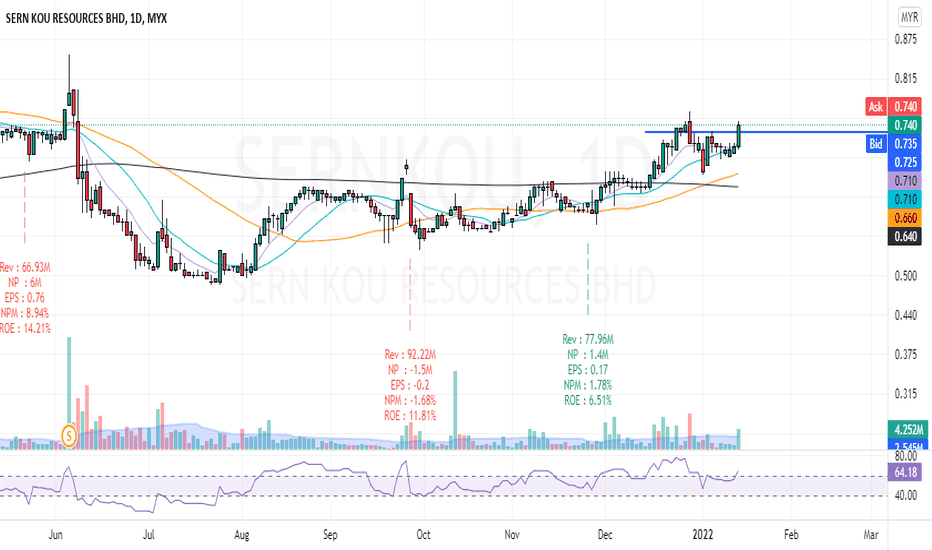Click the red 0.740 ask price tag
The width and height of the screenshot is (932, 550).
pyautogui.click(x=905, y=106)
